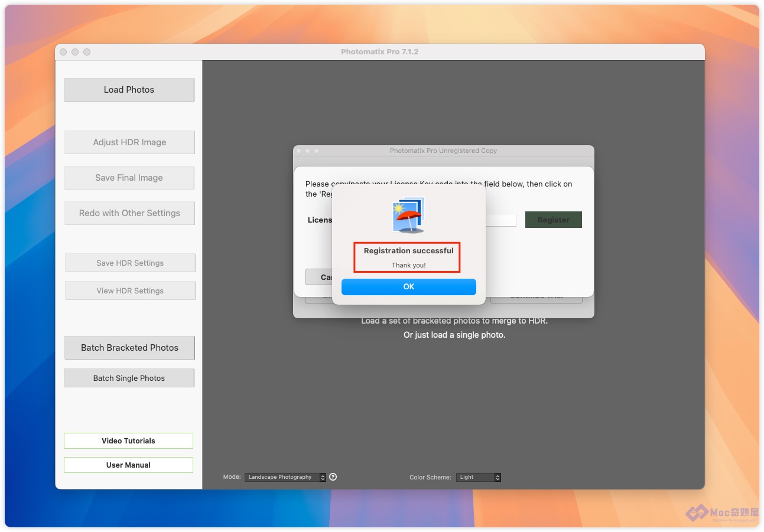Click Save HDR Settings
The image size is (764, 532).
tap(130, 263)
